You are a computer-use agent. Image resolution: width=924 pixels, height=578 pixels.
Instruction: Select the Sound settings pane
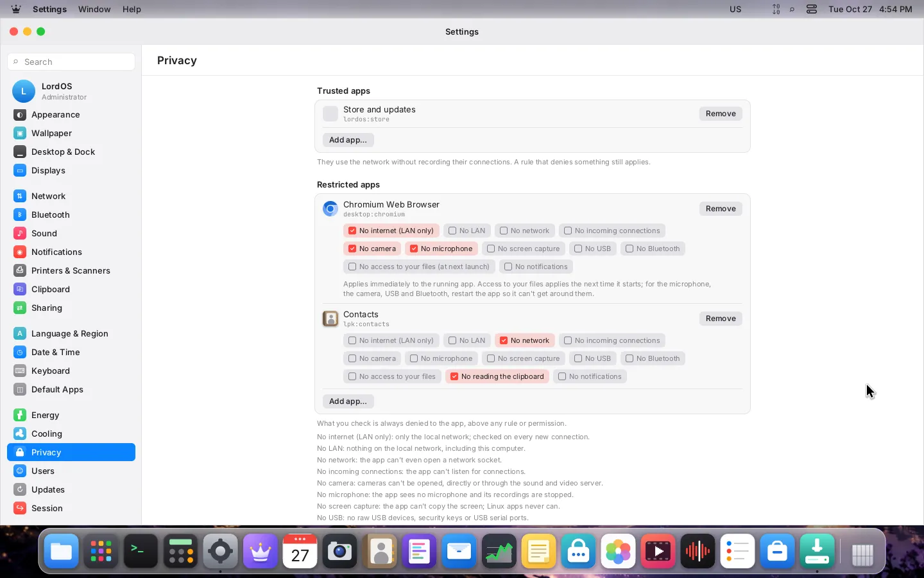click(x=71, y=233)
